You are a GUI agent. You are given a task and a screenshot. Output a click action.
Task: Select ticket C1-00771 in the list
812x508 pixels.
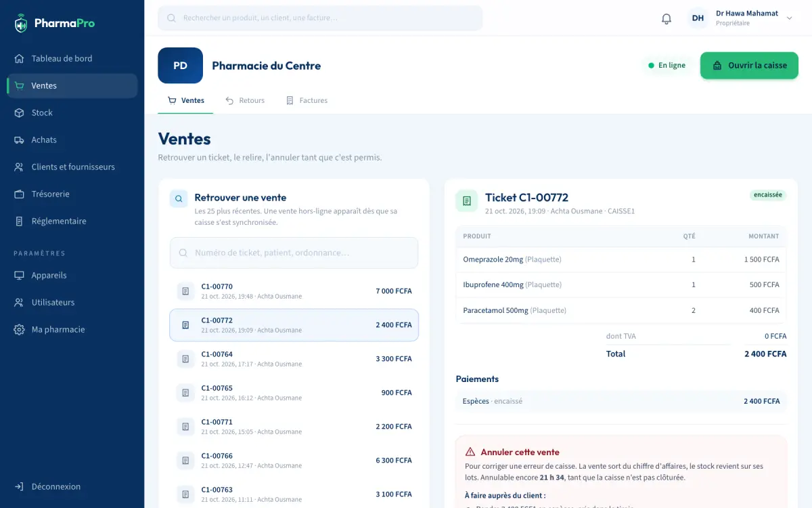pyautogui.click(x=294, y=427)
